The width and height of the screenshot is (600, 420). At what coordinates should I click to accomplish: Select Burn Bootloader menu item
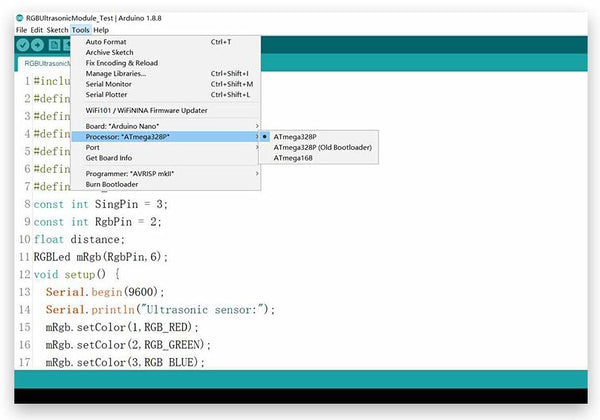click(112, 184)
